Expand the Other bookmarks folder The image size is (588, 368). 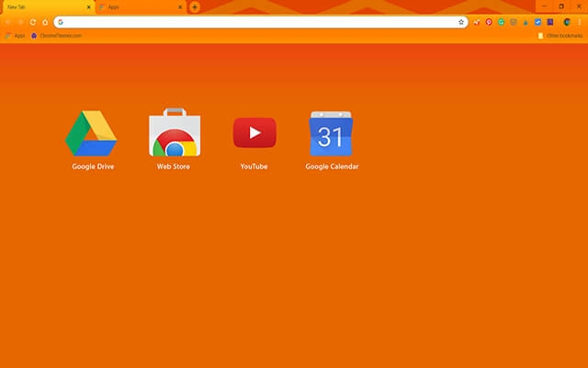coord(560,36)
